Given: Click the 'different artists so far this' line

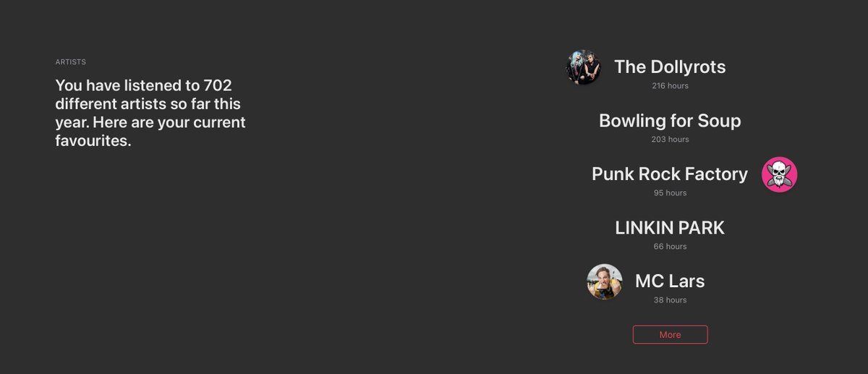Looking at the screenshot, I should click(148, 104).
